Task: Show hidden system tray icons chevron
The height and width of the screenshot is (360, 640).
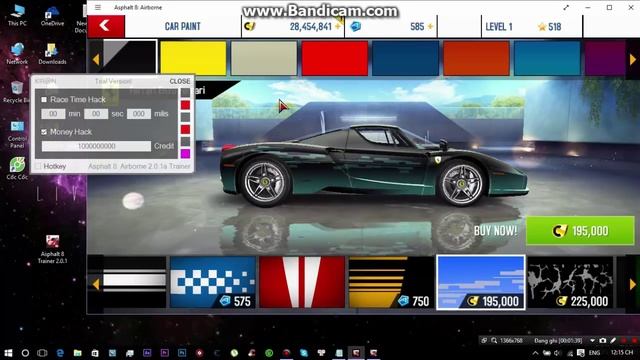Action: pos(536,353)
